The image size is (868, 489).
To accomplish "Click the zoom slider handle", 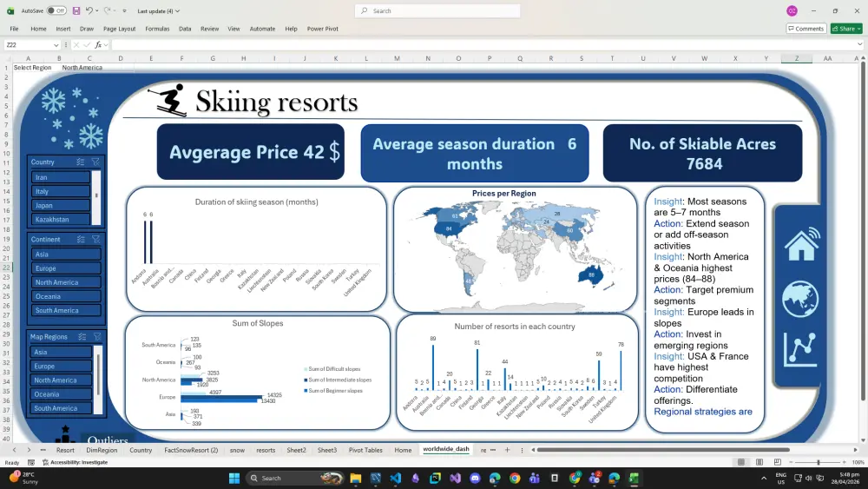I will (819, 462).
